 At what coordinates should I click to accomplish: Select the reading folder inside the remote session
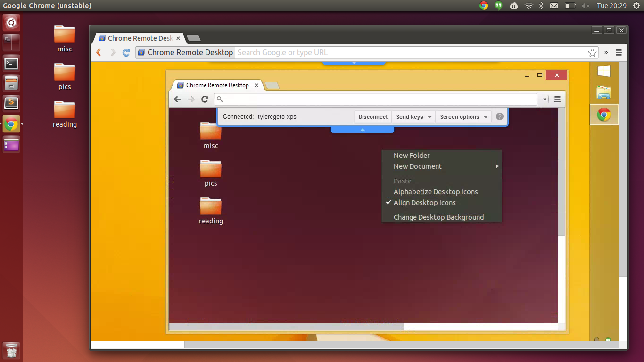[x=211, y=211]
